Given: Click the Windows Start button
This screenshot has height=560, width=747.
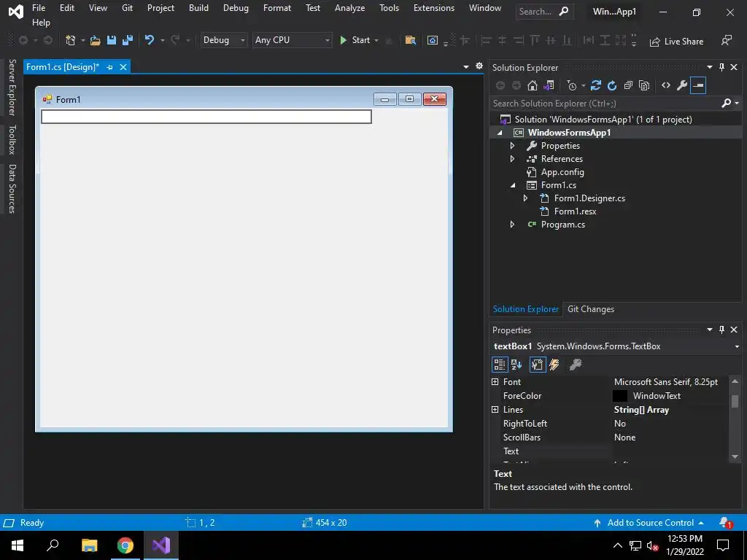Looking at the screenshot, I should pyautogui.click(x=18, y=545).
